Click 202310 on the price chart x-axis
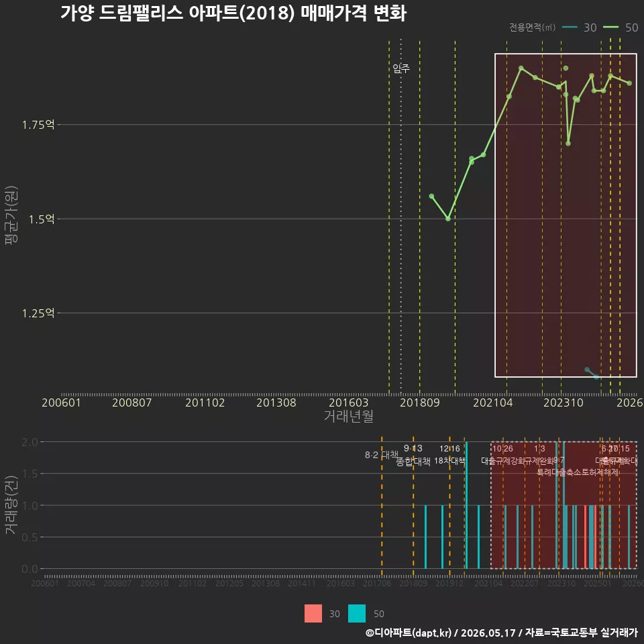 pos(563,402)
